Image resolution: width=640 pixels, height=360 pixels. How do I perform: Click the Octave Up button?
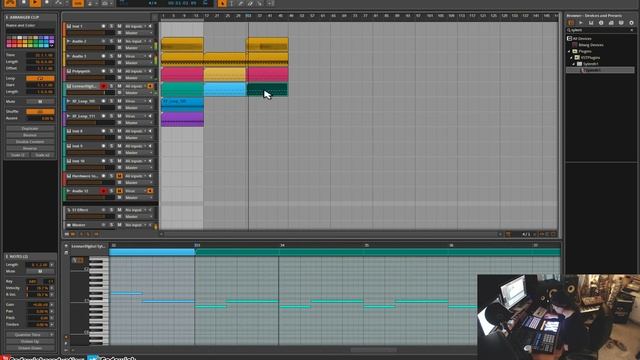tap(30, 341)
